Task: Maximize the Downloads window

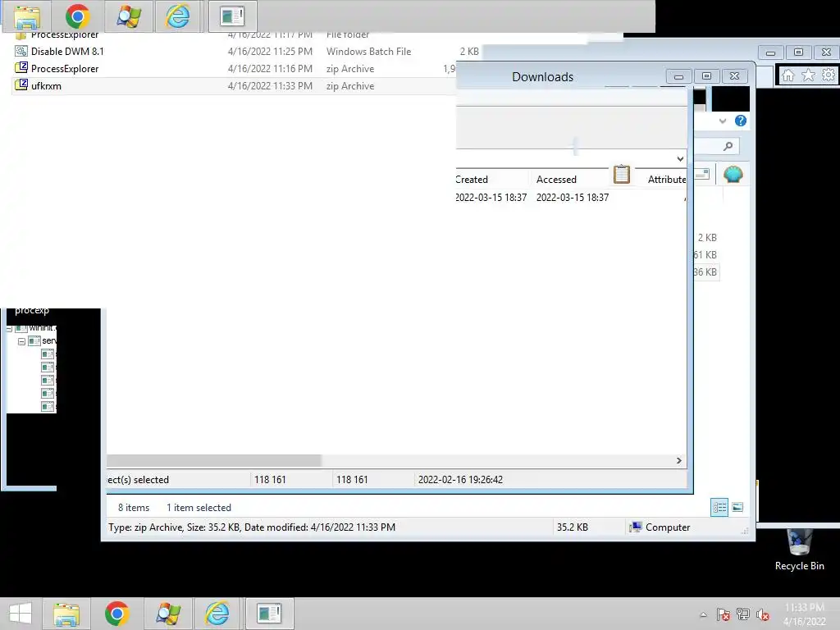Action: coord(706,76)
